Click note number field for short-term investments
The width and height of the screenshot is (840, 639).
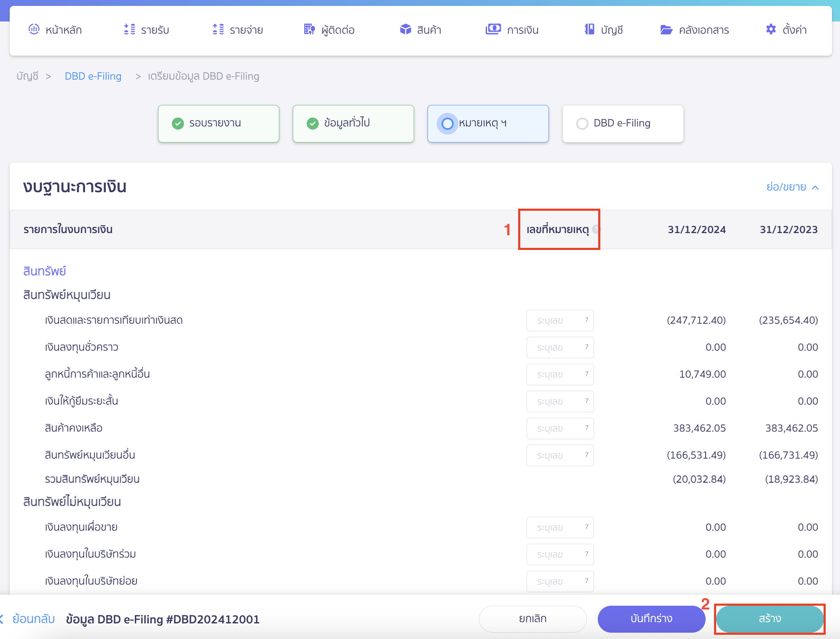(x=560, y=347)
